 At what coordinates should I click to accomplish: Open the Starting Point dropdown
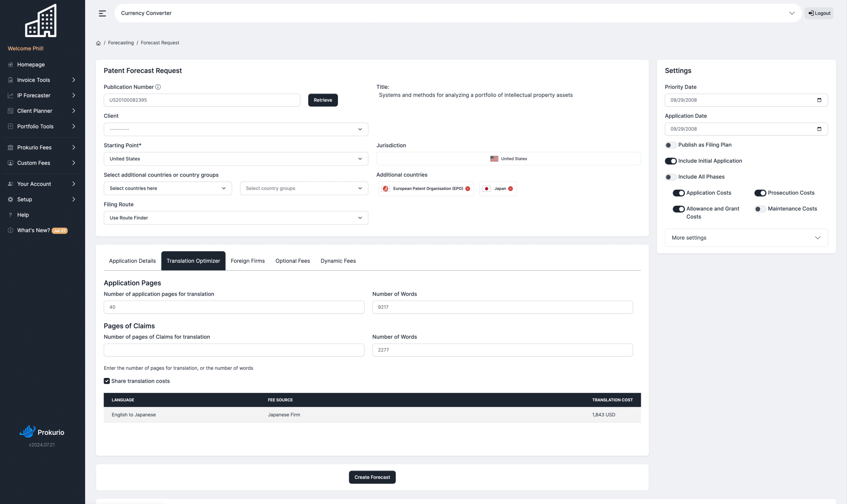pos(236,159)
